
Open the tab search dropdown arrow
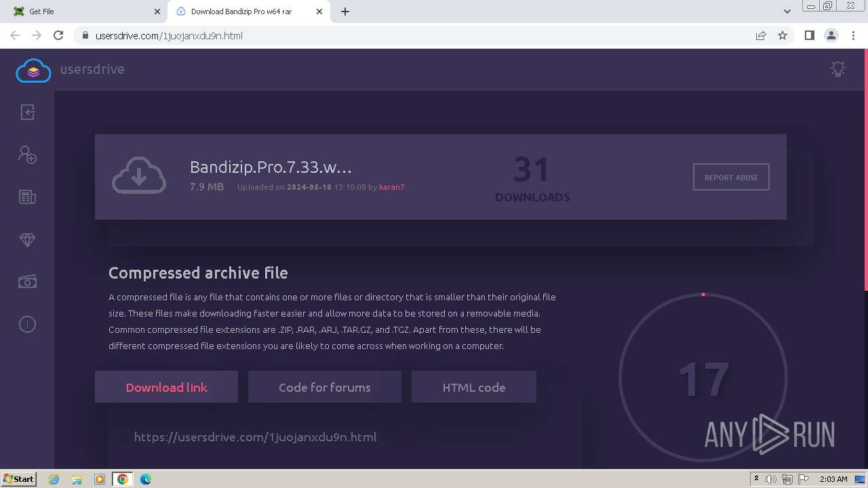[787, 12]
